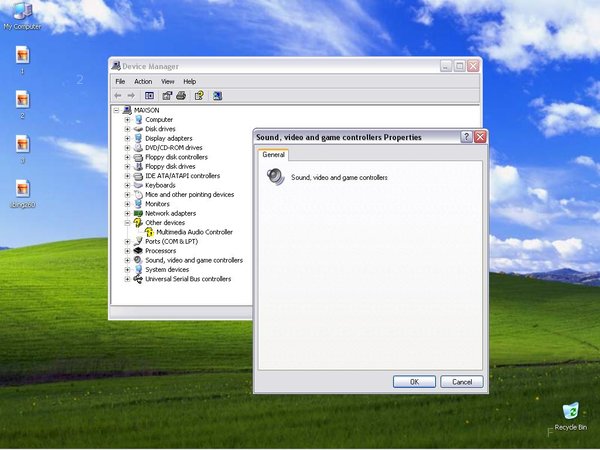
Task: Select the General tab in Properties dialog
Action: coord(273,155)
